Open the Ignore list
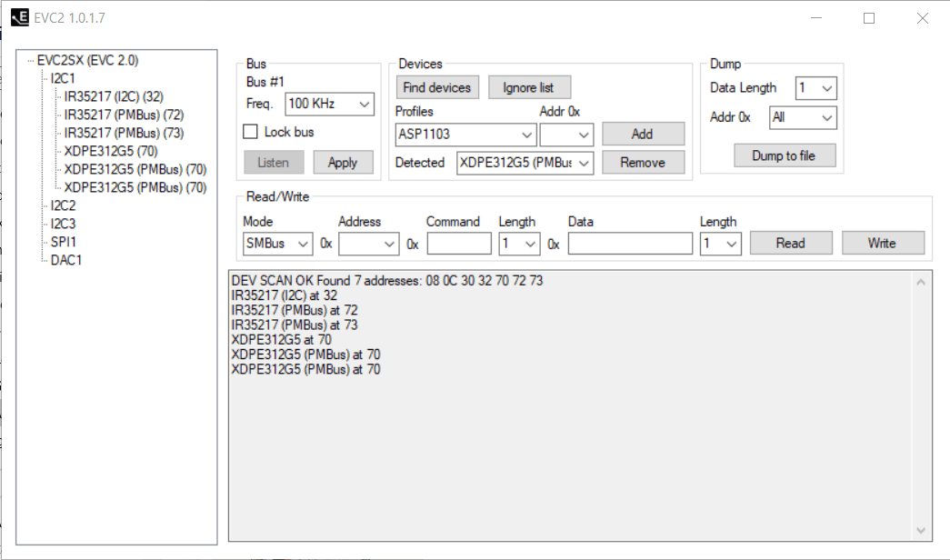Screen dimensions: 950x560 point(529,87)
